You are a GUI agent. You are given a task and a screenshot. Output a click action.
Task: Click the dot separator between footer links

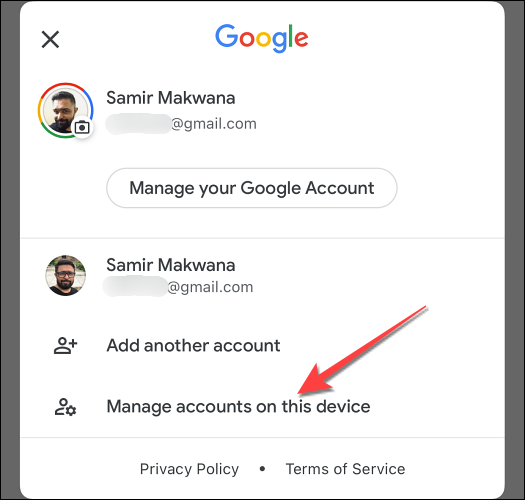click(x=262, y=469)
